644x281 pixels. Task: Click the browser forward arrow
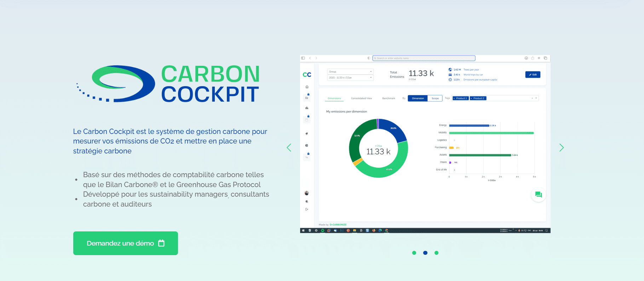[x=316, y=58]
